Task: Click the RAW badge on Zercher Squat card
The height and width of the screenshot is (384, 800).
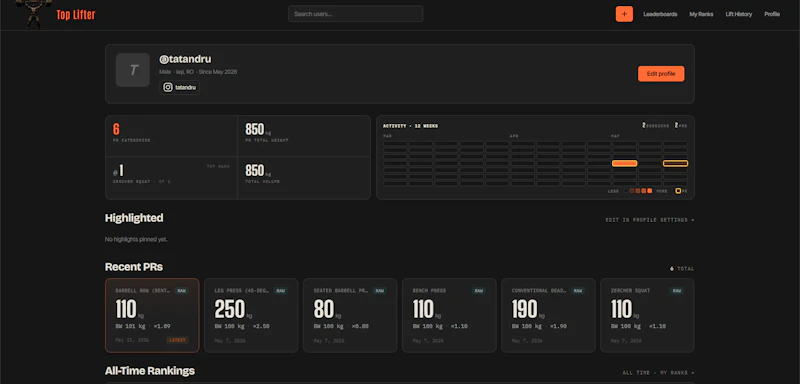Action: [x=677, y=291]
